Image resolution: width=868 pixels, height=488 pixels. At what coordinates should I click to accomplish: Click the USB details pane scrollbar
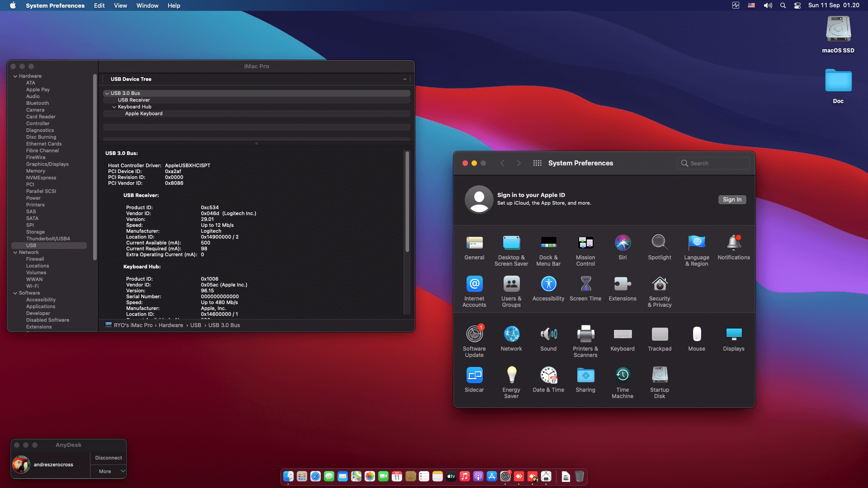407,202
